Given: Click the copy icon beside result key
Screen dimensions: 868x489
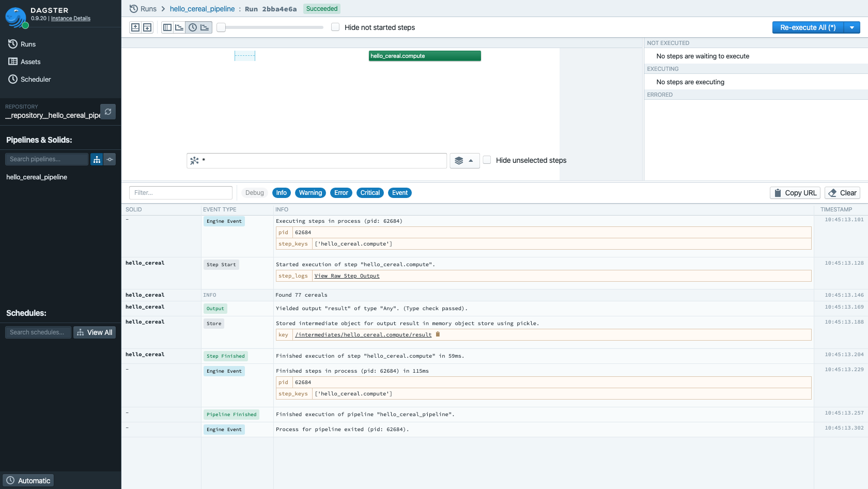Looking at the screenshot, I should [438, 334].
